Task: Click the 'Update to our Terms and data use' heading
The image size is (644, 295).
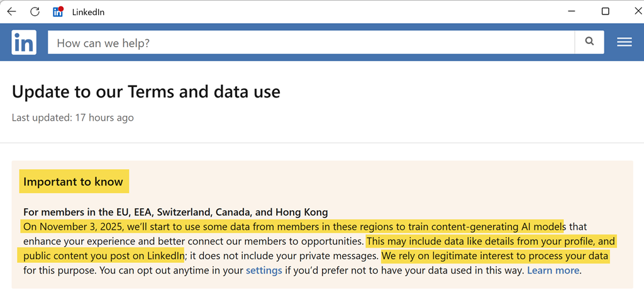Action: (x=146, y=92)
